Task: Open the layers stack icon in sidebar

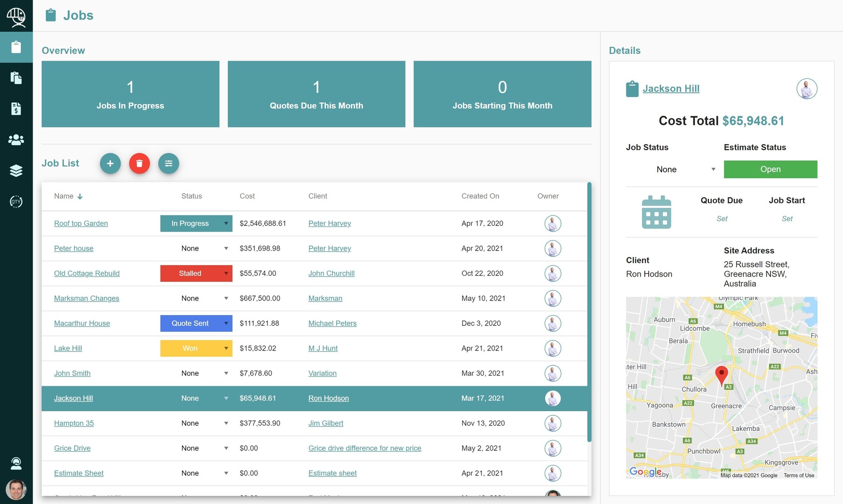Action: pyautogui.click(x=16, y=171)
